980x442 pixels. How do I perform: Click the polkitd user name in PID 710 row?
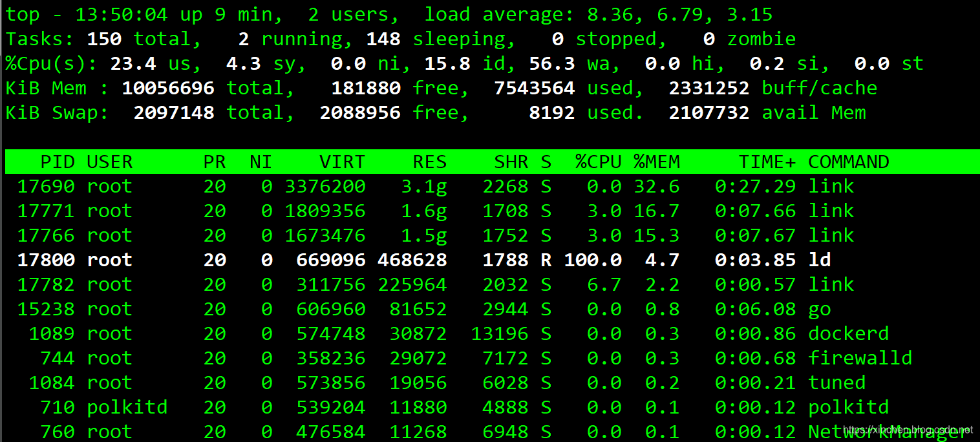[x=127, y=407]
